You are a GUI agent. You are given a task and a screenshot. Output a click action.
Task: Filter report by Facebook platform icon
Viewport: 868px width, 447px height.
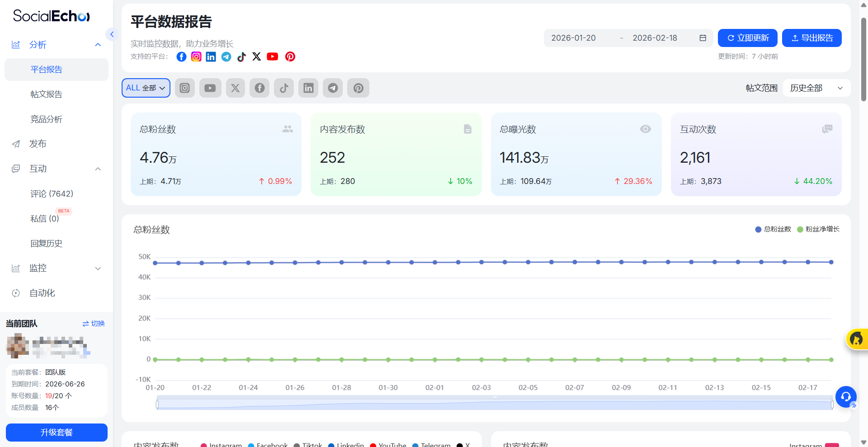pyautogui.click(x=259, y=88)
